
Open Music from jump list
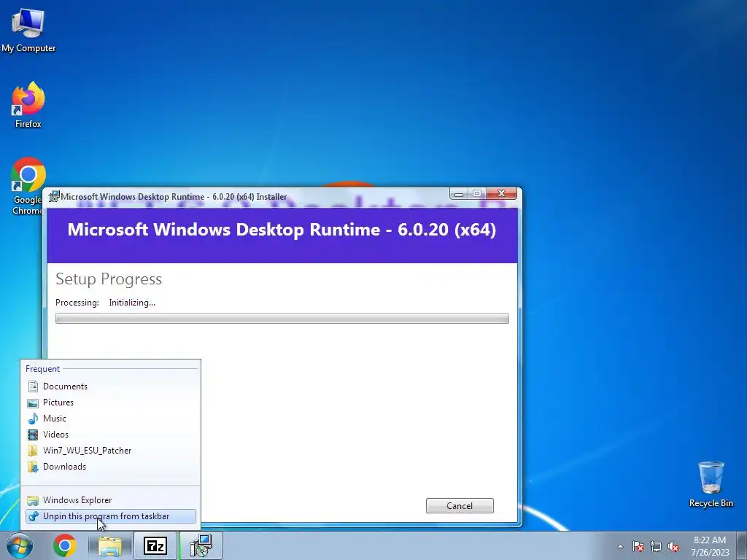pos(111,419)
